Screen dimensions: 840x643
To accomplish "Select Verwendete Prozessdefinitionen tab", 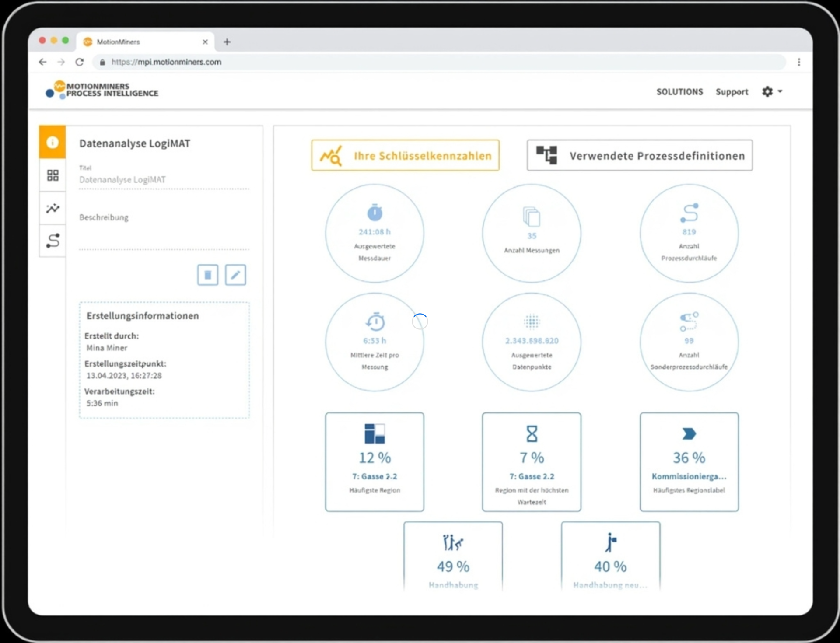I will [640, 155].
